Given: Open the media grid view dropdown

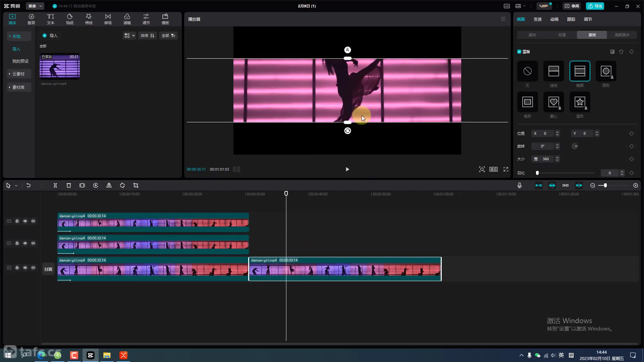Looking at the screenshot, I should point(129,36).
